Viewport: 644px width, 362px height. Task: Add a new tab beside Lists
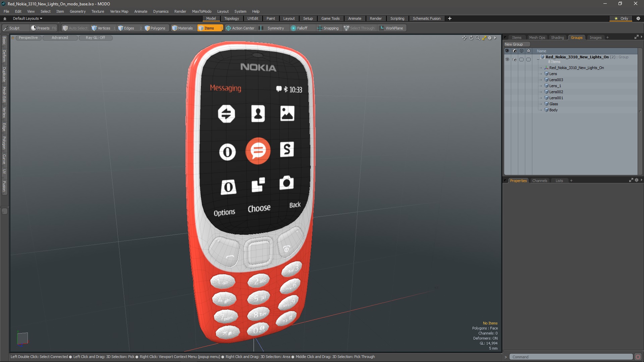tap(571, 181)
